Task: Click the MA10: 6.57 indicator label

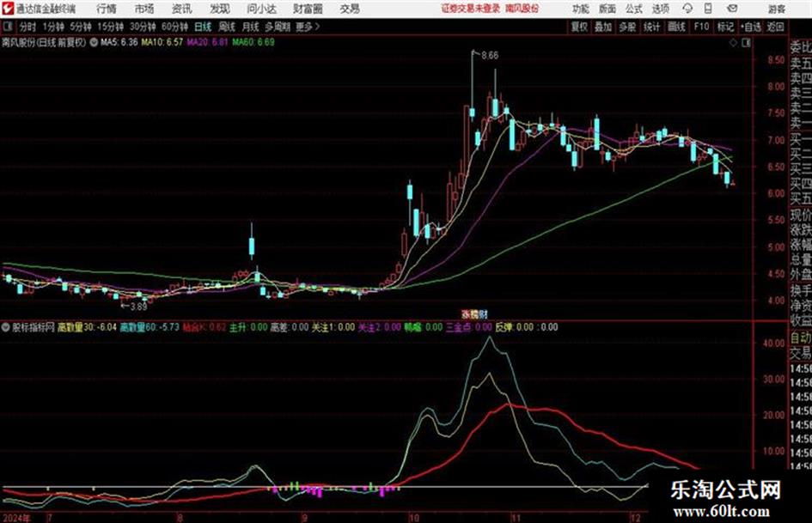Action: click(162, 42)
